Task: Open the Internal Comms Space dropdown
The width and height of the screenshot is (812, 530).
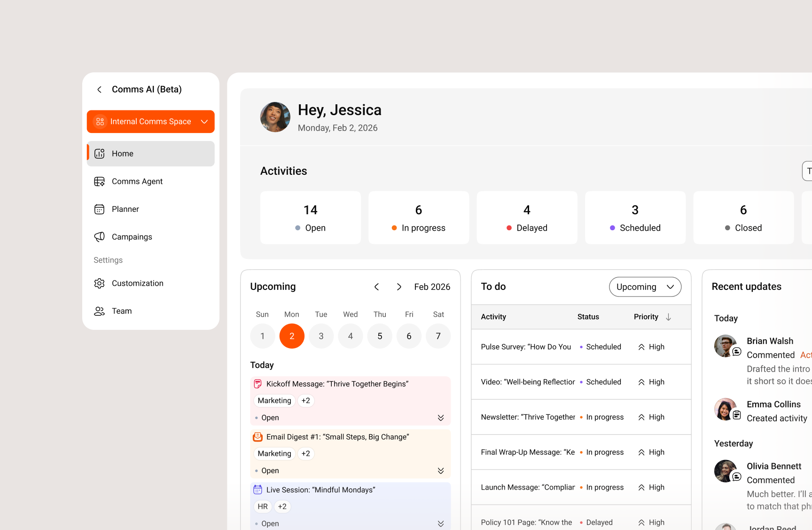Action: point(204,121)
